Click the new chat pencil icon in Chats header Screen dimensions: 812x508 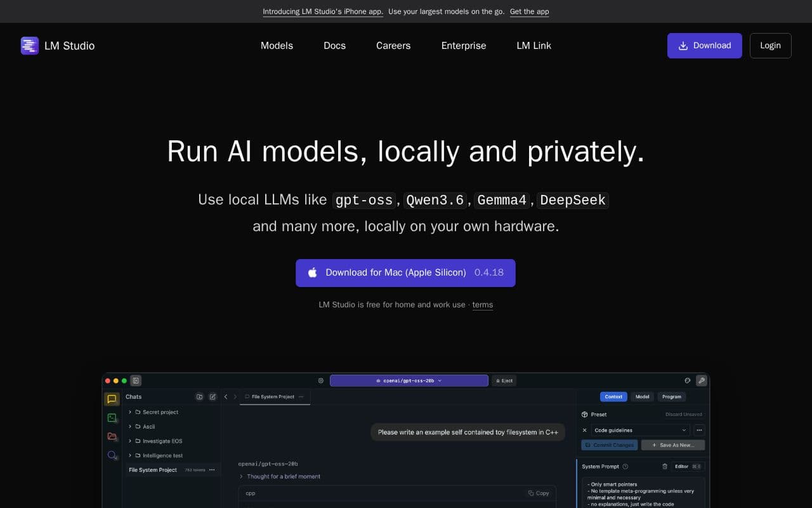click(213, 397)
